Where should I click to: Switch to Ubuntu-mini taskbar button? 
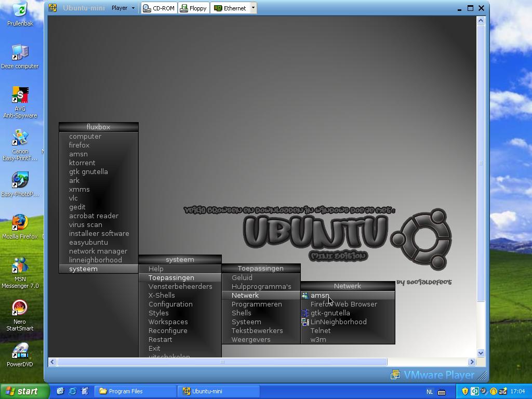(x=219, y=391)
